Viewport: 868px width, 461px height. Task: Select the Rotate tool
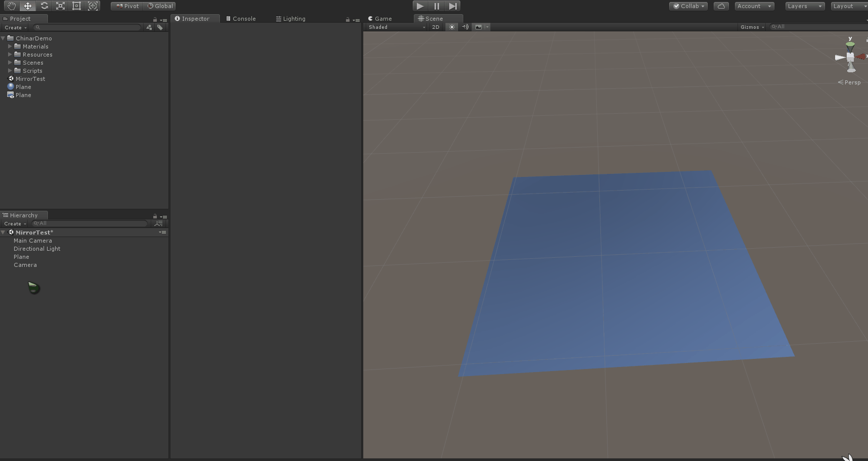(44, 6)
